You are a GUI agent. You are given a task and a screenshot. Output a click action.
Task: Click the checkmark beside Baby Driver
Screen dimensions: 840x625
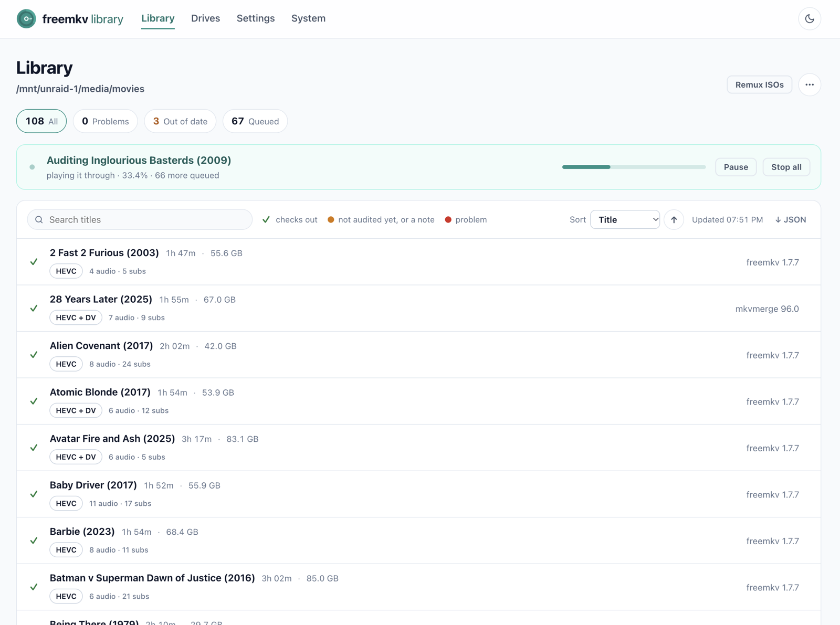click(x=34, y=494)
